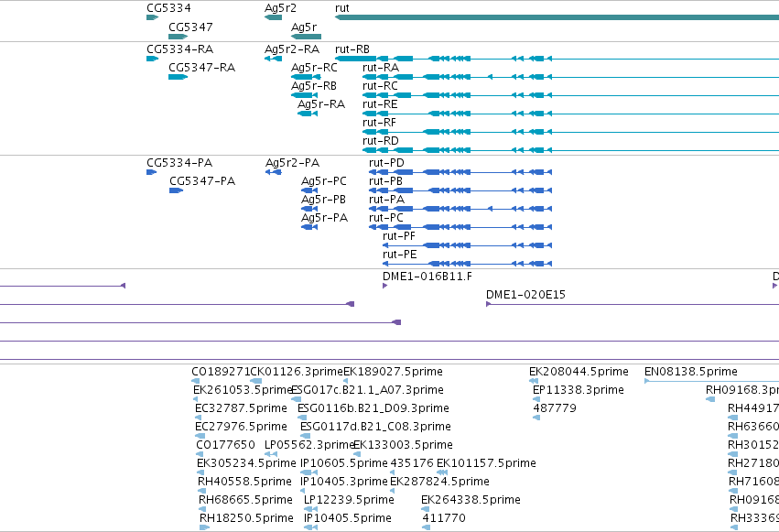Choose the rut-PA protein label

click(386, 200)
